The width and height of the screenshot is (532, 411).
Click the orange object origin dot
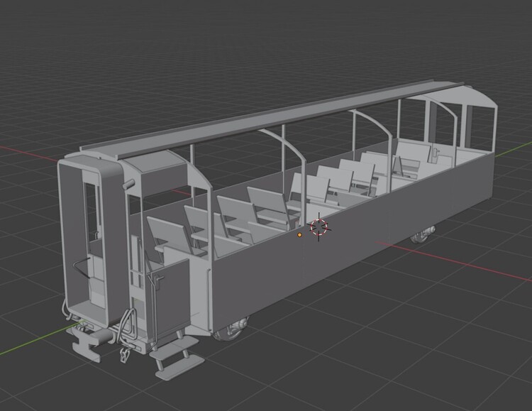(299, 235)
